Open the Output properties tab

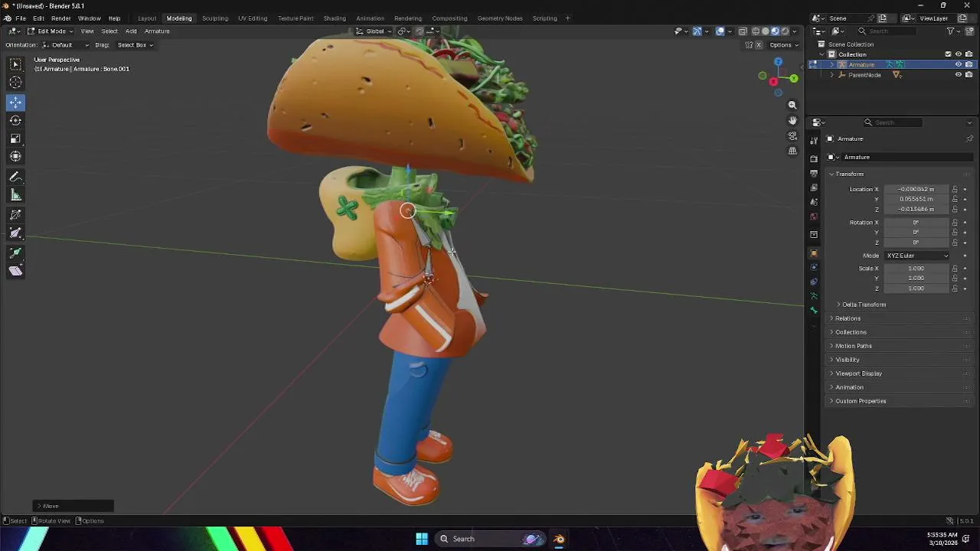[814, 174]
